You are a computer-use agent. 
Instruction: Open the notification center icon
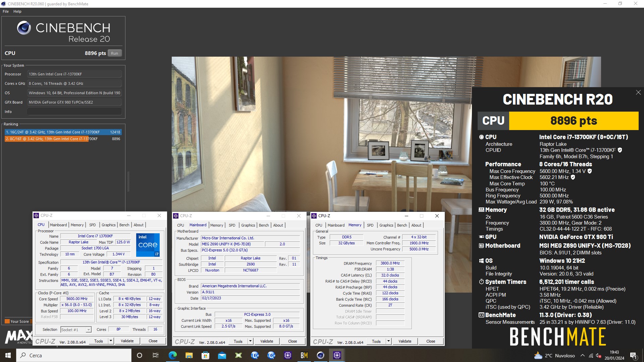tap(633, 356)
